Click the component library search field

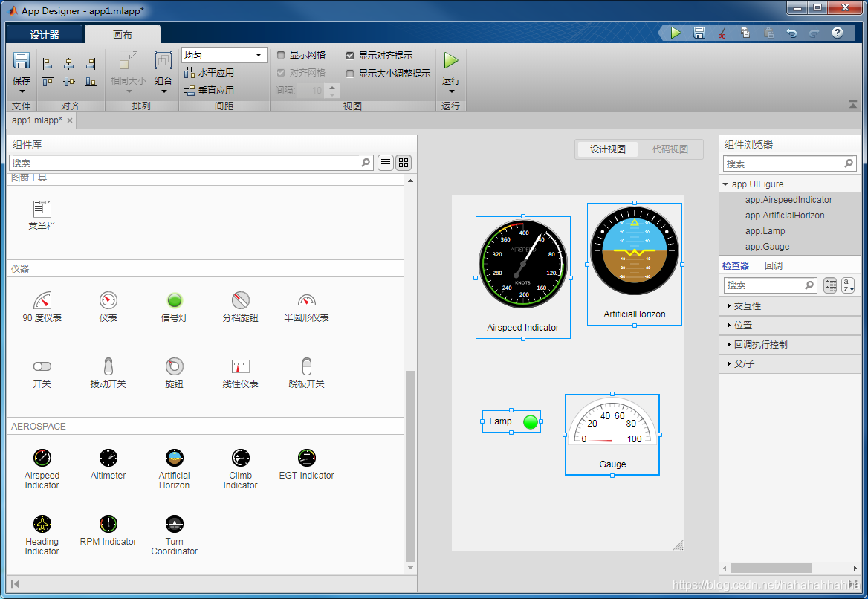pyautogui.click(x=186, y=162)
